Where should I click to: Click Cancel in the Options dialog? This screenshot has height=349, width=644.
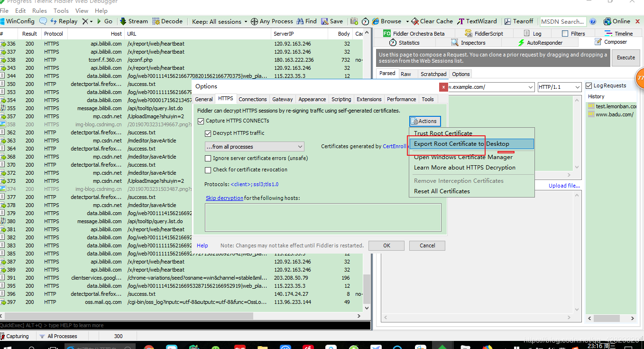coord(427,245)
